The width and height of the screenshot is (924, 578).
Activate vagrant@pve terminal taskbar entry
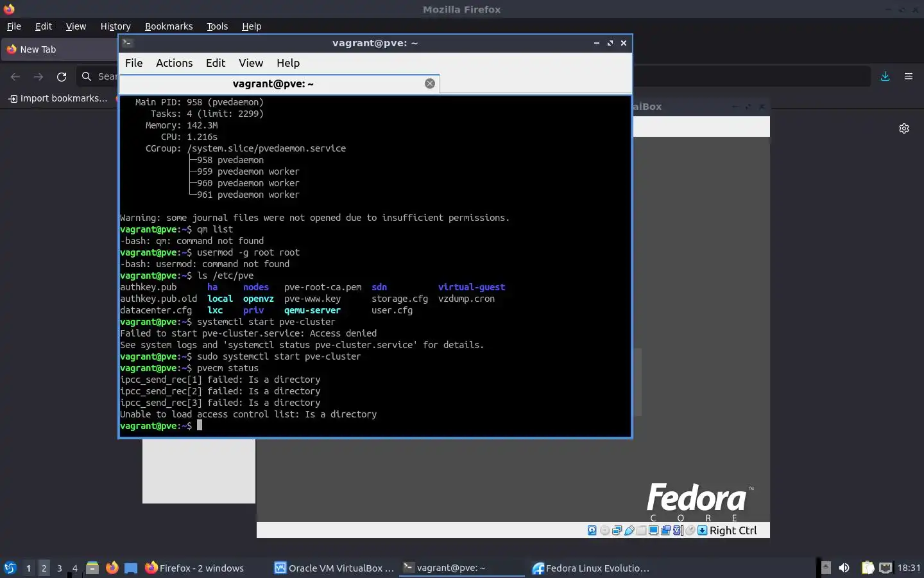click(462, 568)
